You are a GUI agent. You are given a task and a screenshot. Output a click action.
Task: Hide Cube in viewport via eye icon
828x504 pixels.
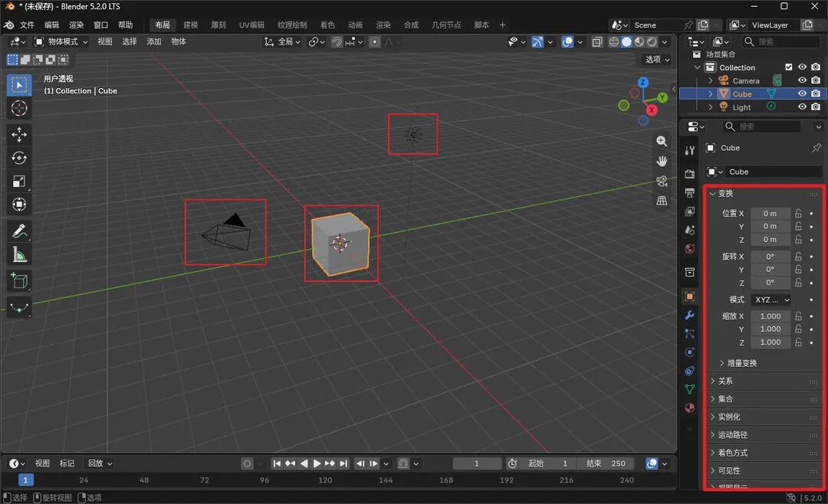802,93
